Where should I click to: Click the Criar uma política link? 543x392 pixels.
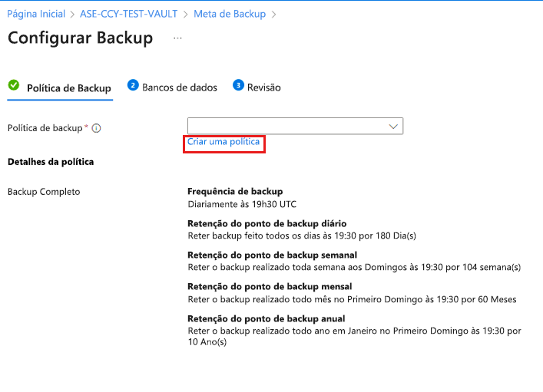[x=223, y=143]
